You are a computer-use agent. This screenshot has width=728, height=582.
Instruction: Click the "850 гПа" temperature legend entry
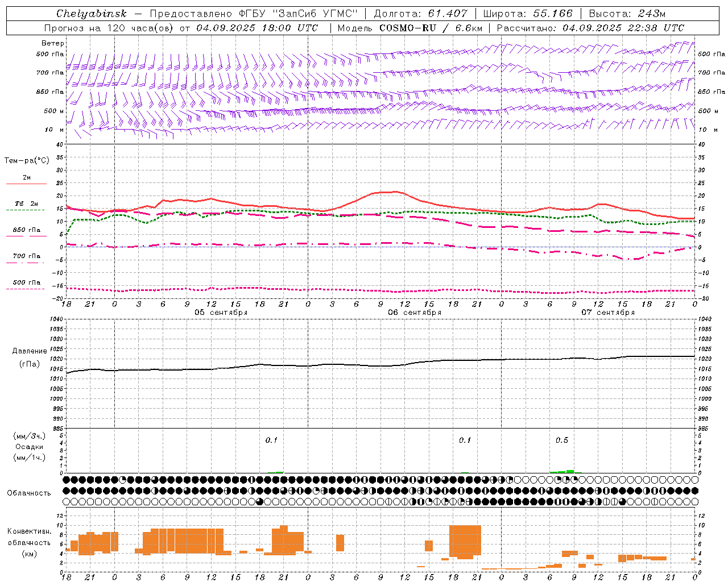click(x=27, y=230)
